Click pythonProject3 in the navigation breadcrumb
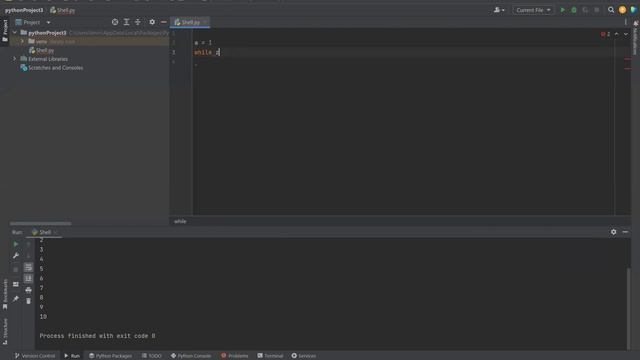 [x=24, y=10]
